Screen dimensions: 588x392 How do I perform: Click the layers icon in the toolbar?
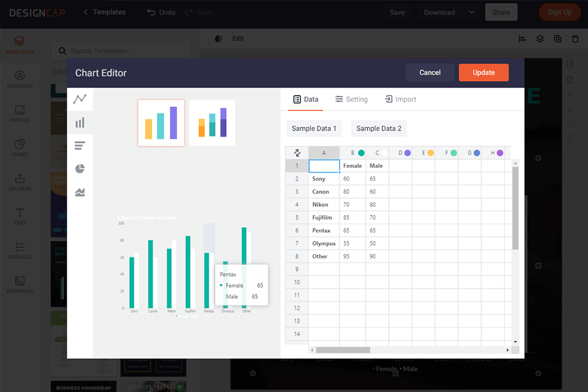coord(540,39)
